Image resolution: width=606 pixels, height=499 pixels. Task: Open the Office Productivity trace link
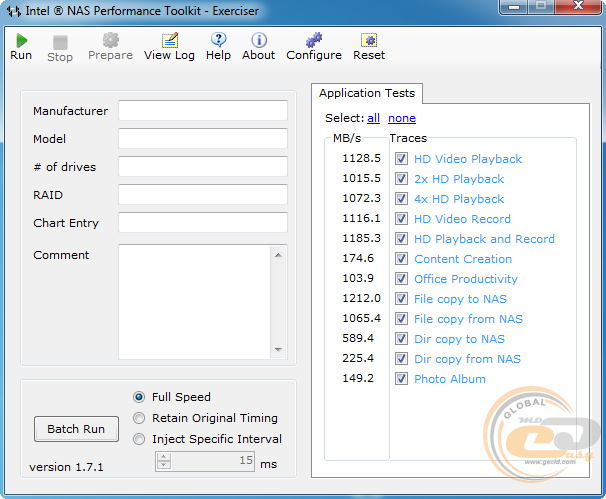pos(466,279)
